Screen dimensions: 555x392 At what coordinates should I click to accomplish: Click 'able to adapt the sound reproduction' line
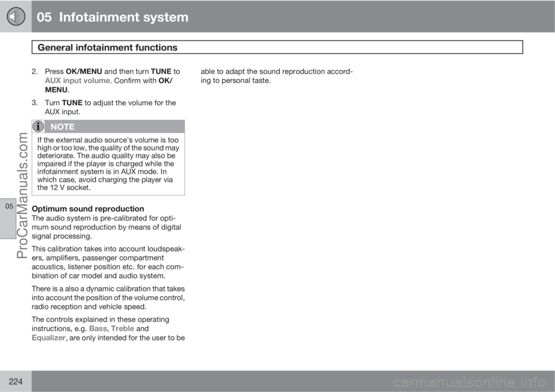click(x=277, y=72)
